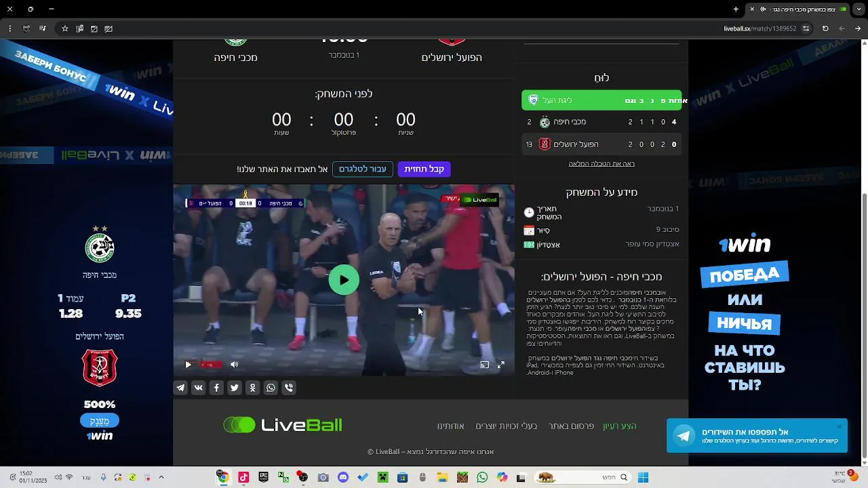
Task: Share the match via WhatsApp icon
Action: [x=271, y=388]
